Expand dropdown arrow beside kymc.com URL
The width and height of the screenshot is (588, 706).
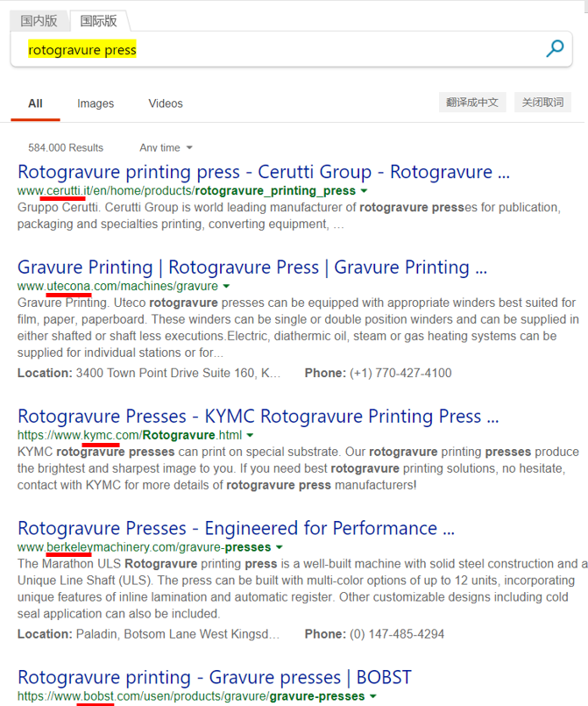pos(250,435)
